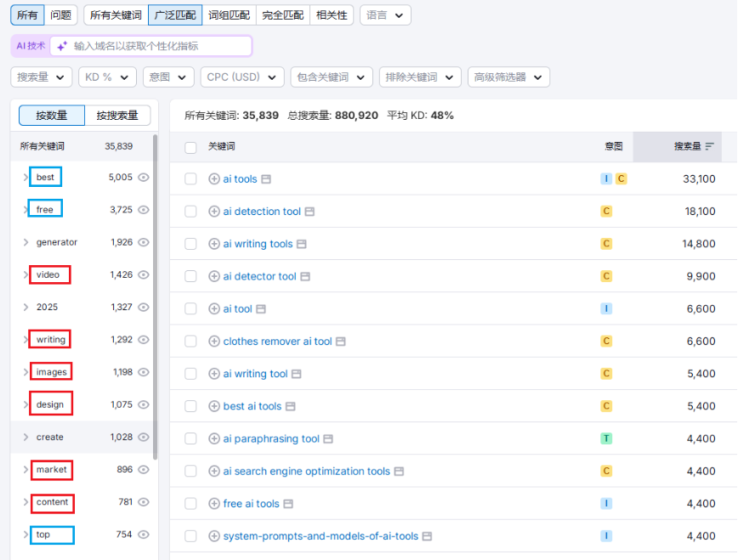Expand the 'video' keyword group
This screenshot has width=738, height=560.
[26, 275]
